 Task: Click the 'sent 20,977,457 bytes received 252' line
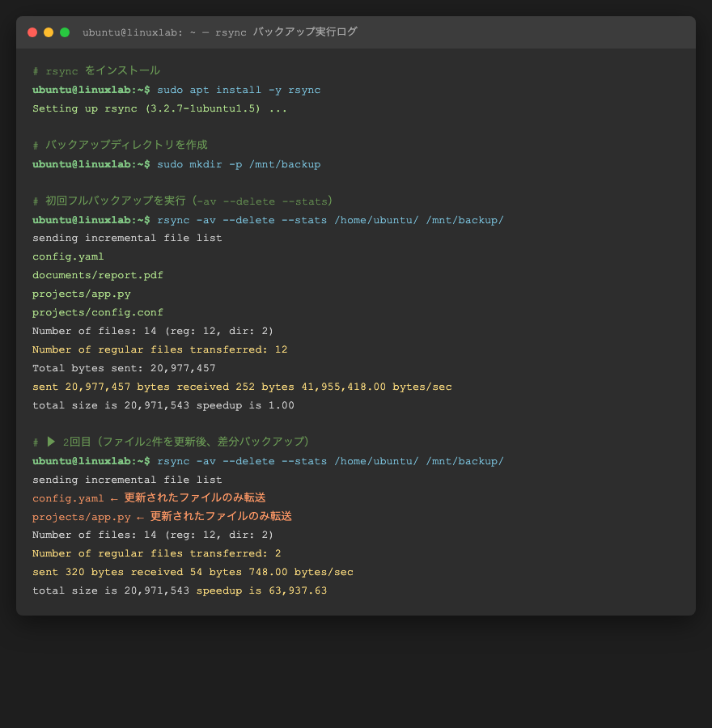coord(242,387)
